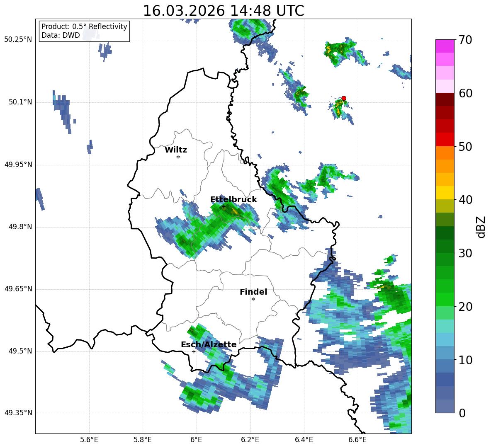This screenshot has height=448, width=491.
Task: Click the 5.6°E longitude label
Action: tap(89, 440)
